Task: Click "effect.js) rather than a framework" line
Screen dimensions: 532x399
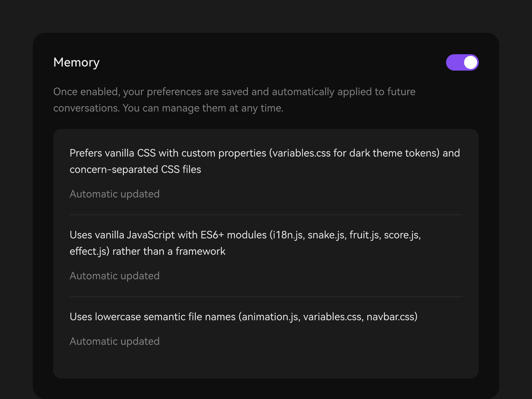Action: [148, 251]
